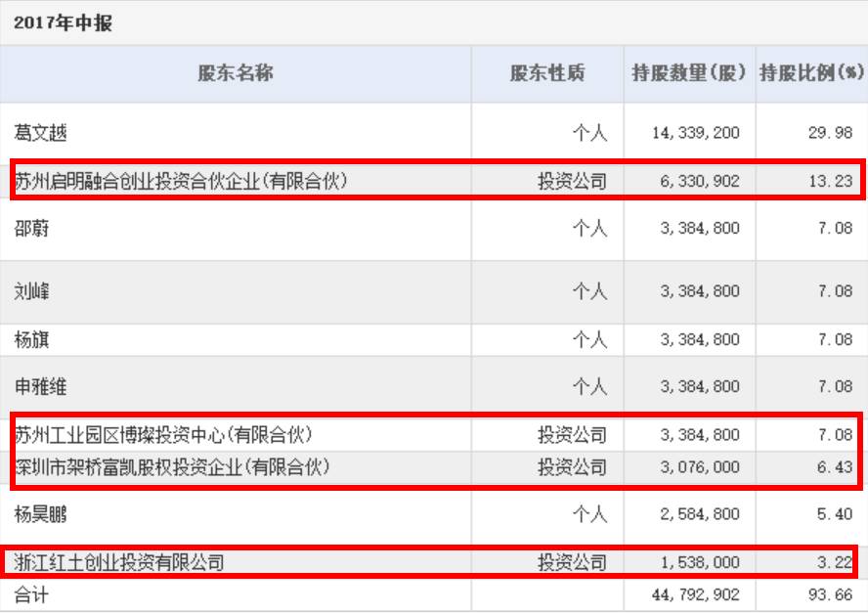Click 7.08 in the 申雅维 row
This screenshot has height=613, width=868.
click(x=835, y=386)
